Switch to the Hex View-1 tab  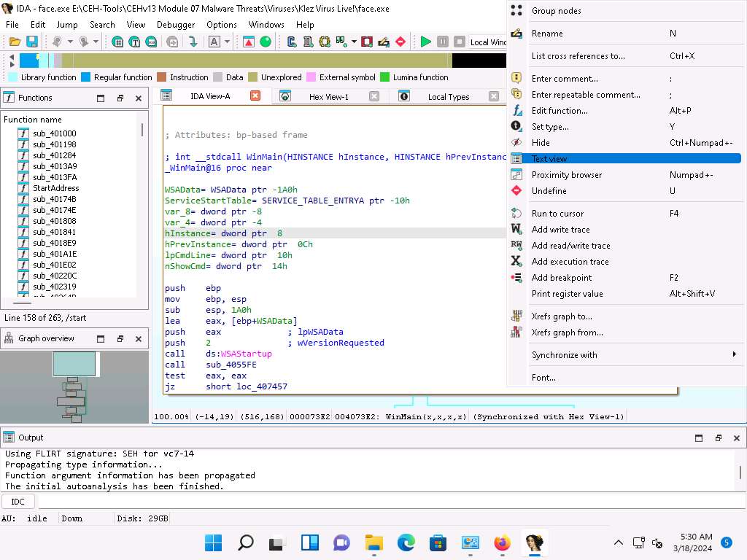point(328,96)
